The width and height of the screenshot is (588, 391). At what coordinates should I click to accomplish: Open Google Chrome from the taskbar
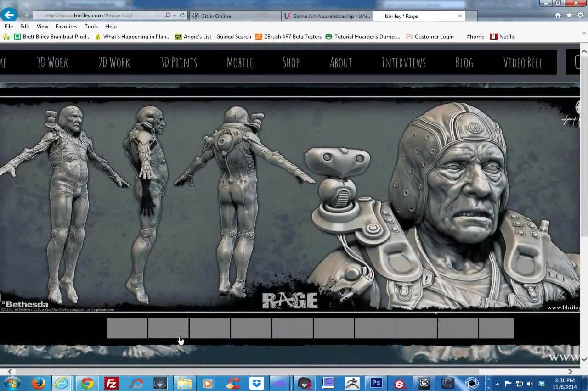click(x=86, y=383)
